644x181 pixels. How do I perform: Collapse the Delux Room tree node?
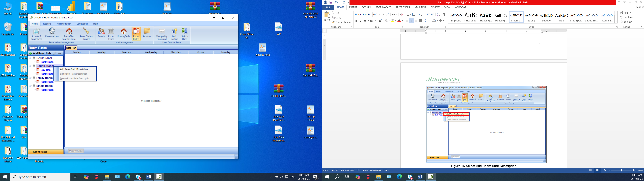tap(30, 58)
